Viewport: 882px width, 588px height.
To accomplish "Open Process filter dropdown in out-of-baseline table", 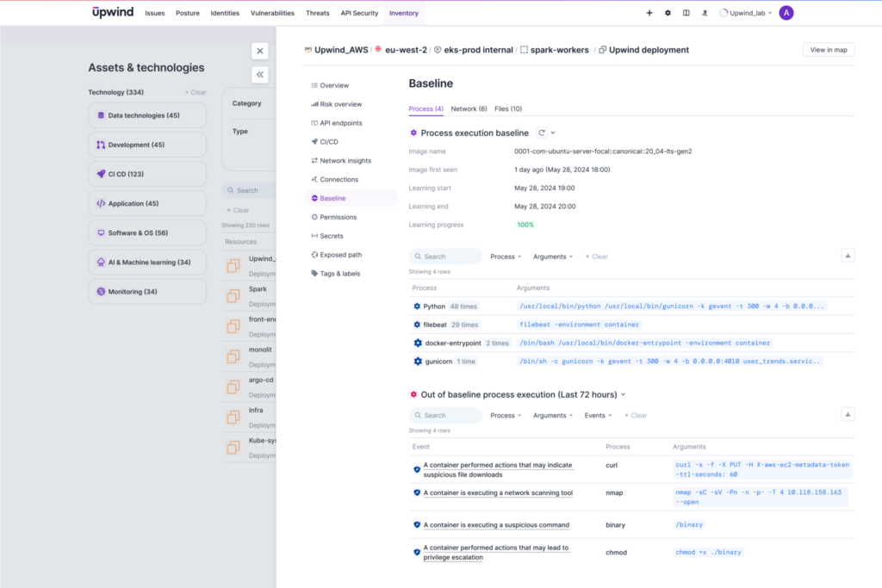I will tap(506, 416).
